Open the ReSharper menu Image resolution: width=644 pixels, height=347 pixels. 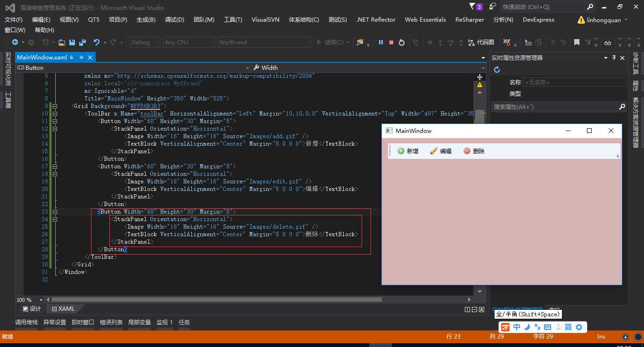click(470, 20)
